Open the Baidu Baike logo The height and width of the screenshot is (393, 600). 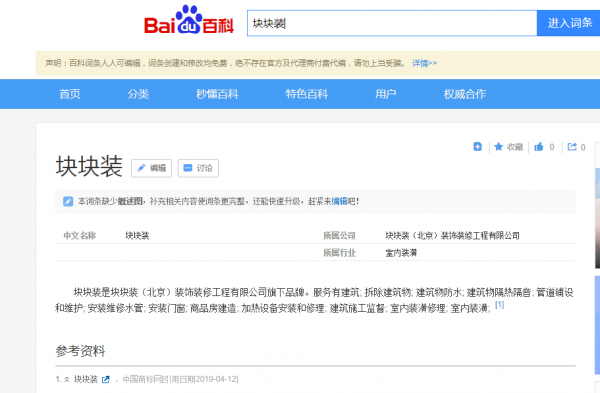(x=189, y=20)
